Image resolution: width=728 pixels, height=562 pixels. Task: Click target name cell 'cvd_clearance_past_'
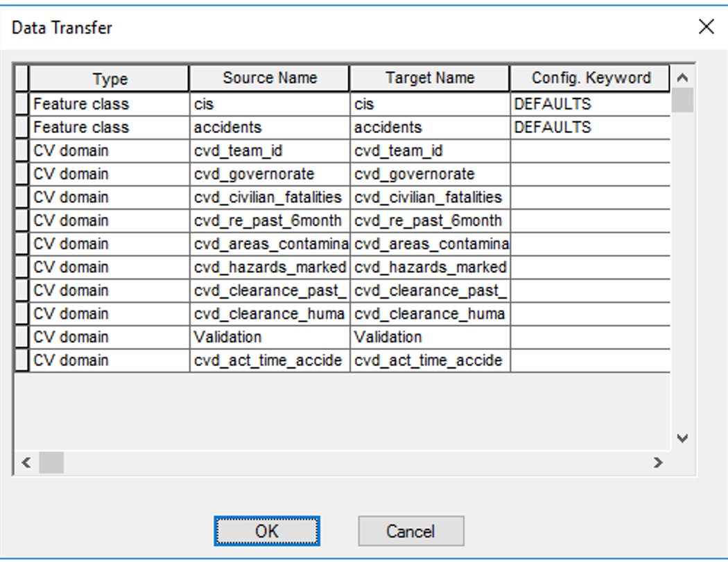[x=430, y=290]
